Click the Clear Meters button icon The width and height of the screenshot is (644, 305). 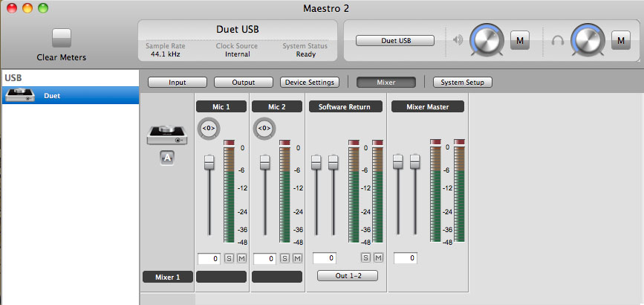click(x=62, y=38)
